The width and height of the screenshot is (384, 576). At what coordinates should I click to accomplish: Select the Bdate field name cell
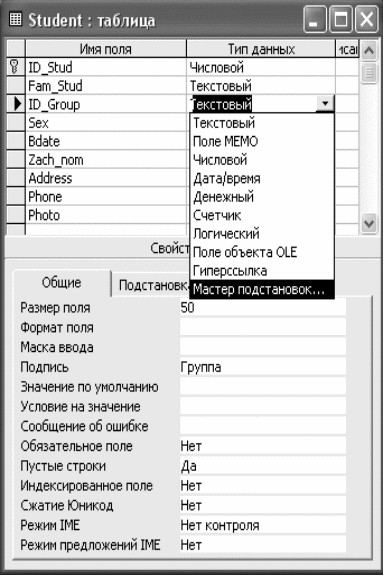click(106, 141)
